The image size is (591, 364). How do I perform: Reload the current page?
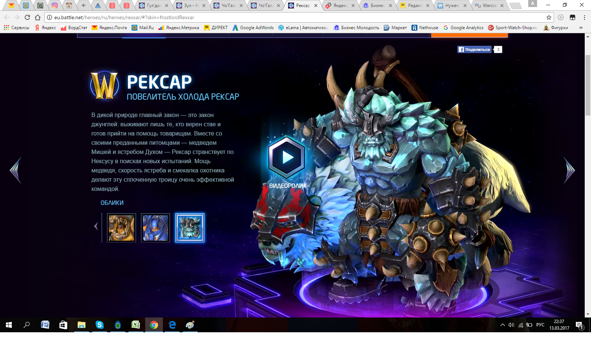[x=27, y=17]
